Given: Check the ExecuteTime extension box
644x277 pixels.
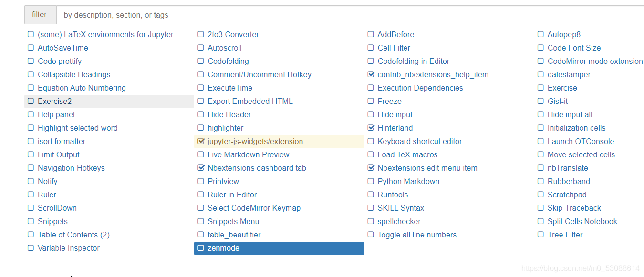Looking at the screenshot, I should point(201,88).
